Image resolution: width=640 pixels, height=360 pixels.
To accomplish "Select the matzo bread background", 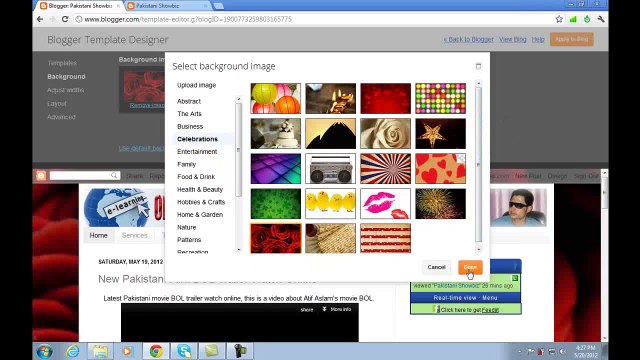I will pos(331,238).
